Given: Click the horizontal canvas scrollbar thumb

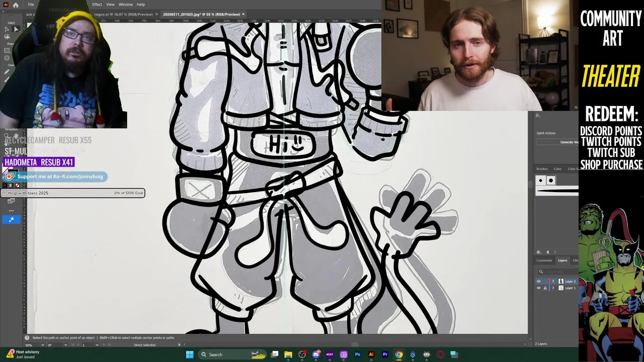Looking at the screenshot, I should (x=355, y=345).
